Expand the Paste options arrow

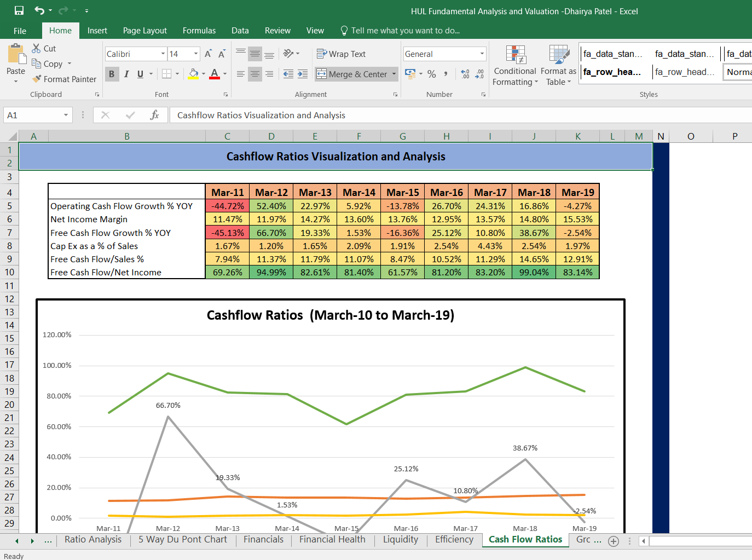click(16, 81)
